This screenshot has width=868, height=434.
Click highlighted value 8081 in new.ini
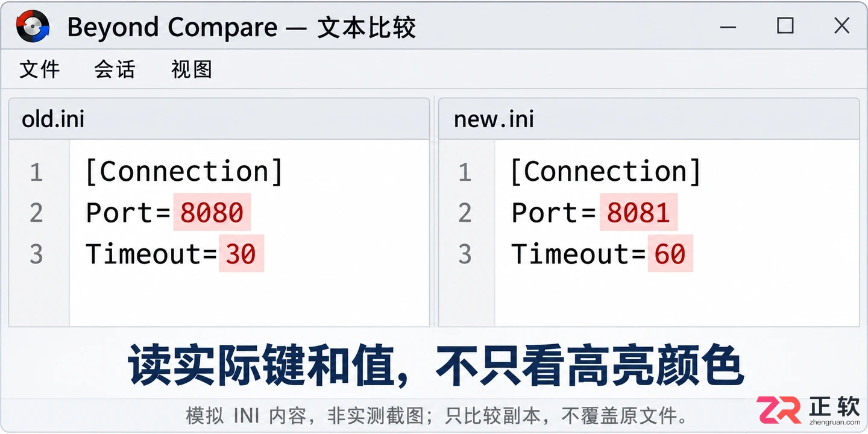point(638,213)
